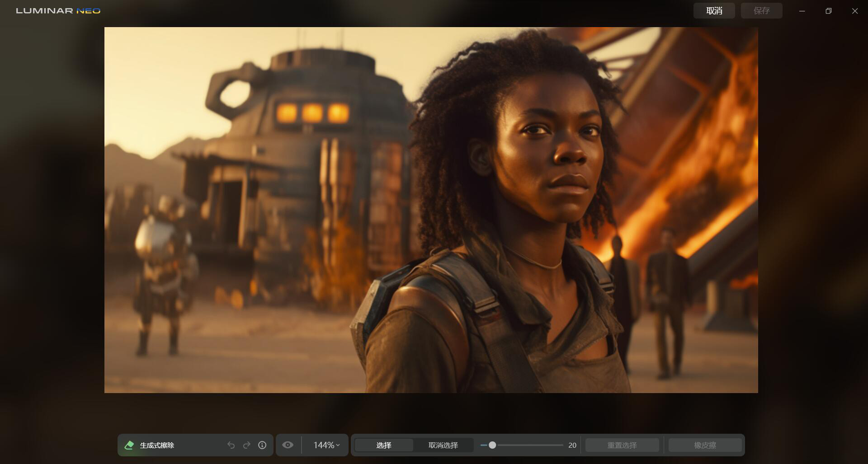Switch to 取消选择 deselect mode
The width and height of the screenshot is (868, 464).
click(443, 445)
